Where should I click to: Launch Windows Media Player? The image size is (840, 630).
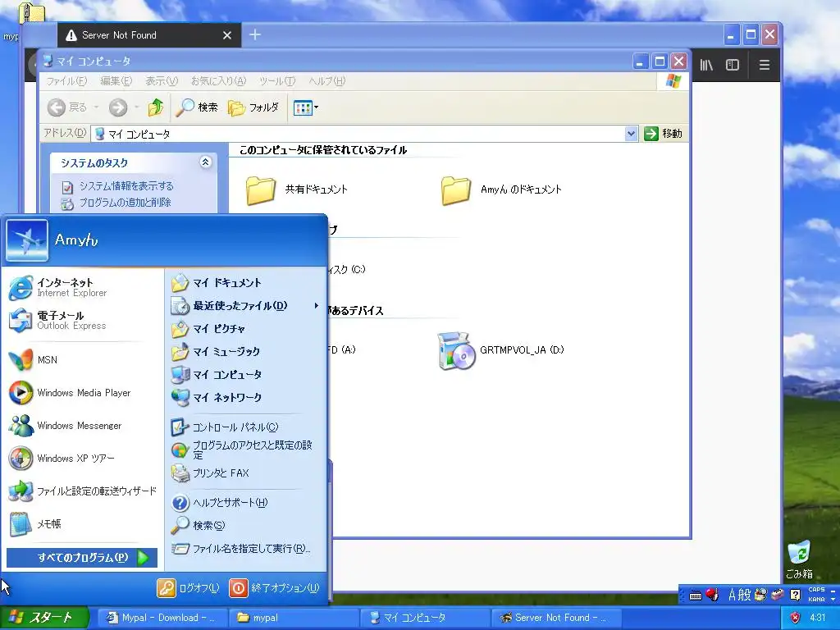coord(83,393)
